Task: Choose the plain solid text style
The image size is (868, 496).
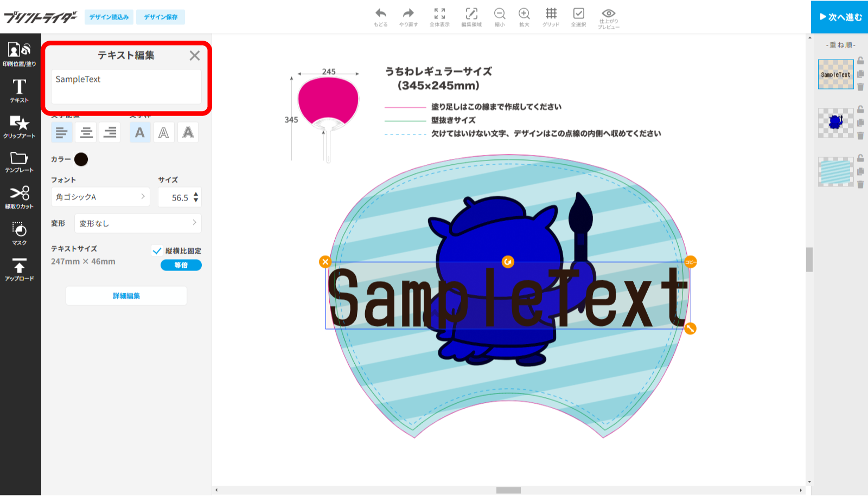Action: tap(140, 132)
